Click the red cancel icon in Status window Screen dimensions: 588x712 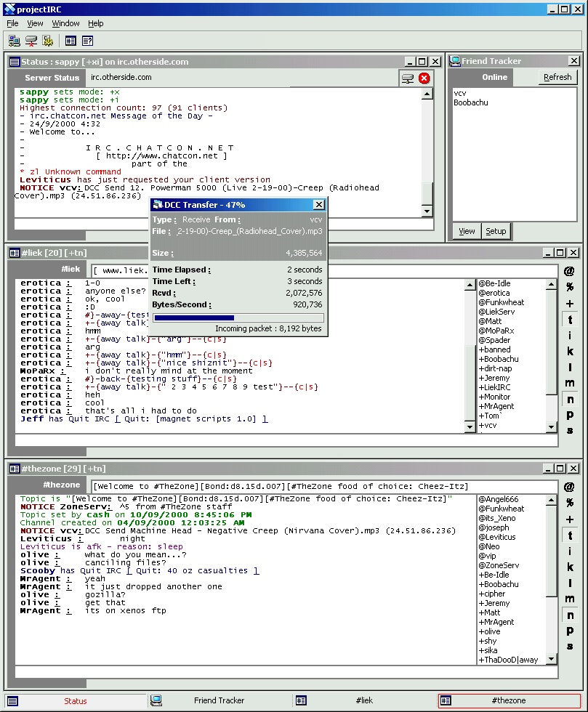coord(424,78)
